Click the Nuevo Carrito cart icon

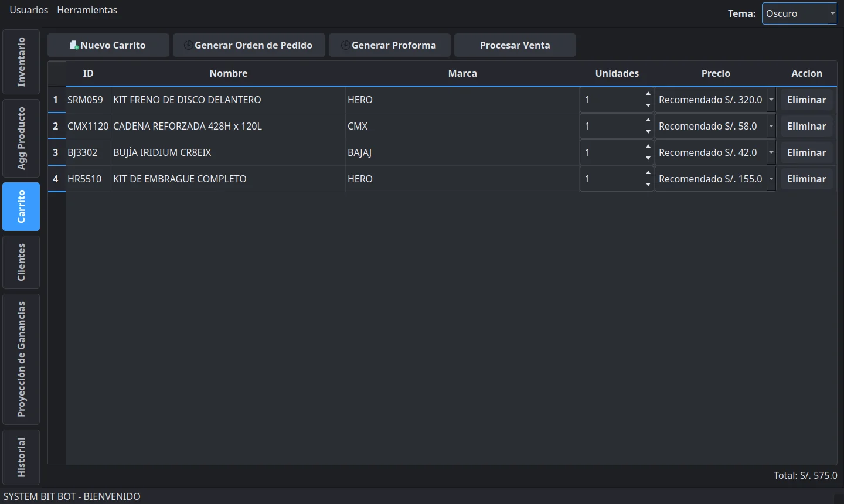tap(74, 45)
